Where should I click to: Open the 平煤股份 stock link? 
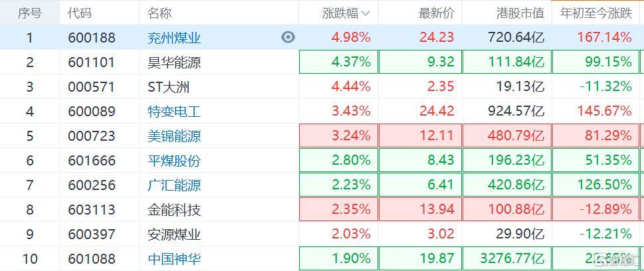coord(174,161)
